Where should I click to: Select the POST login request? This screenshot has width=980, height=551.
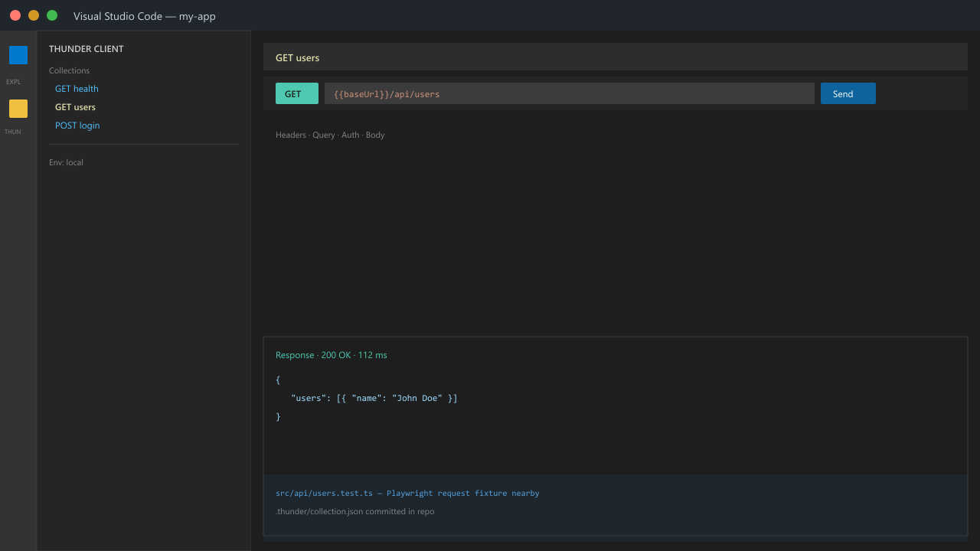pos(77,126)
